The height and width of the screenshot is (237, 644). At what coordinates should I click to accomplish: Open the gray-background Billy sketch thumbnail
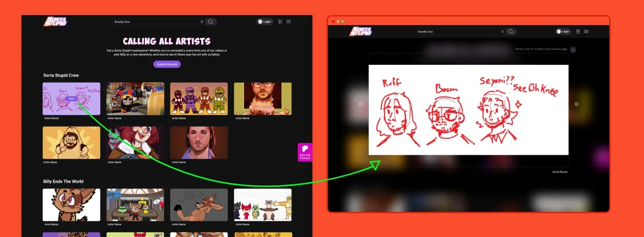(199, 205)
